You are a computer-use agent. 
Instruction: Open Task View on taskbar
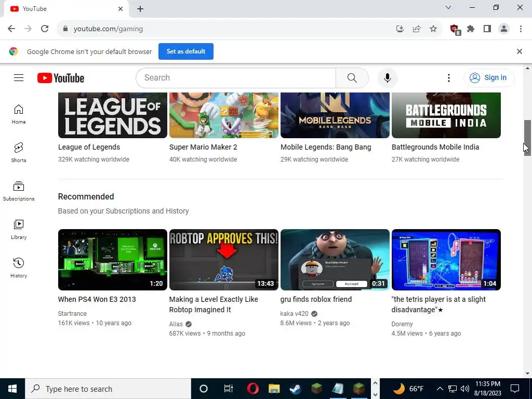point(229,389)
